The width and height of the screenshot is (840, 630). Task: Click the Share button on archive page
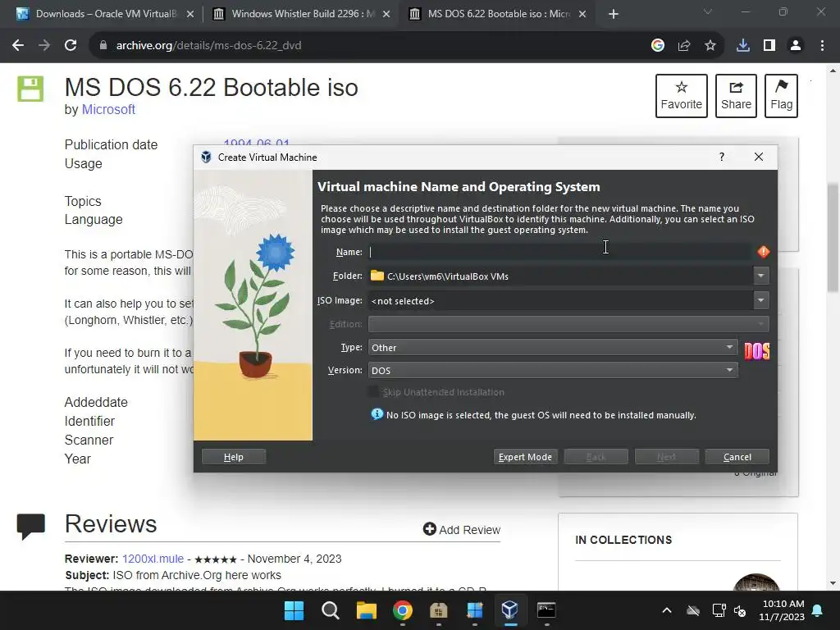736,96
